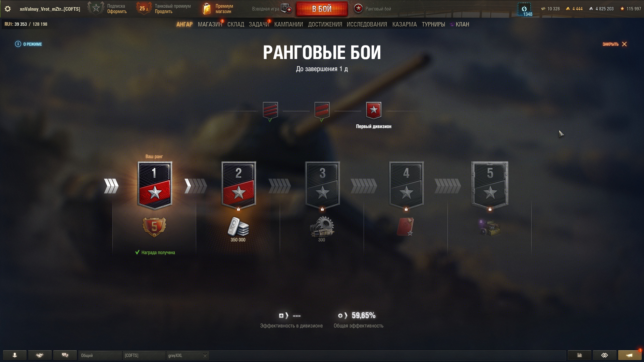
Task: Click ЗАКРЫТЬ to close ranked battles screen
Action: [614, 44]
